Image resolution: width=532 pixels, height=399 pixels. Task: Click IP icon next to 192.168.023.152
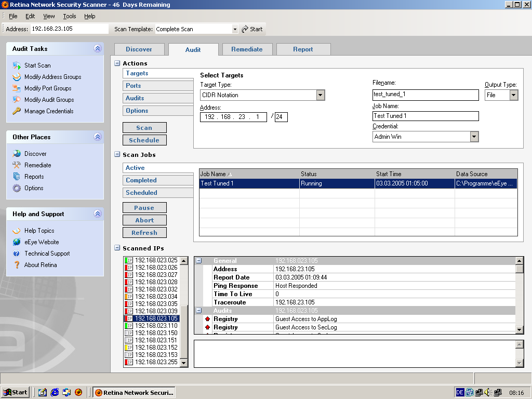click(129, 348)
